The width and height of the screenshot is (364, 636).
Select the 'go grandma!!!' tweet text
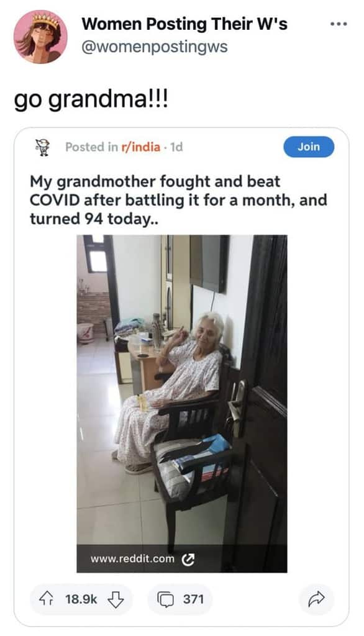click(x=91, y=100)
